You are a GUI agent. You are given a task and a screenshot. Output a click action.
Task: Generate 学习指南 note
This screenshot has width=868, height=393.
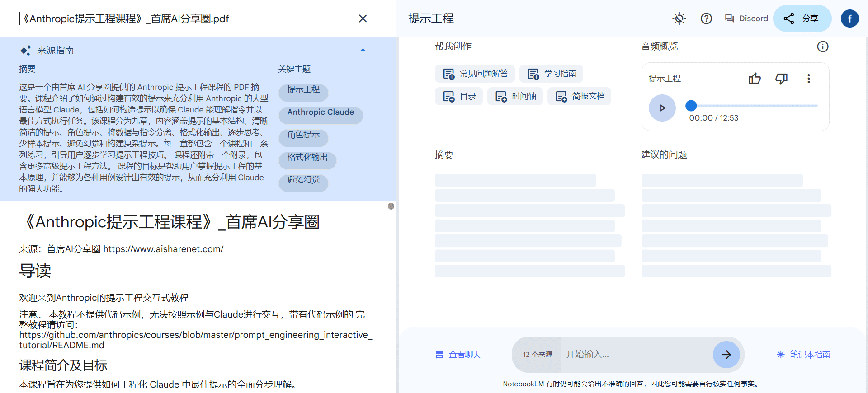pos(551,74)
